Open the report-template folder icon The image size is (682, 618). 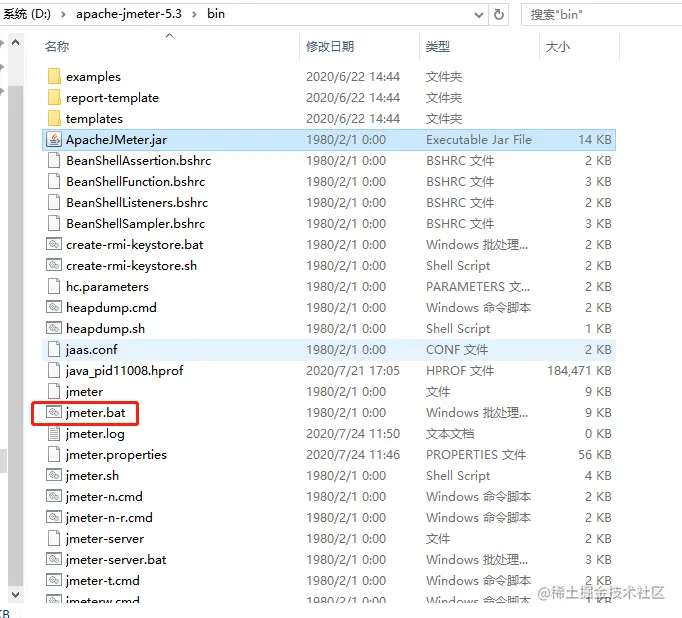[x=54, y=97]
